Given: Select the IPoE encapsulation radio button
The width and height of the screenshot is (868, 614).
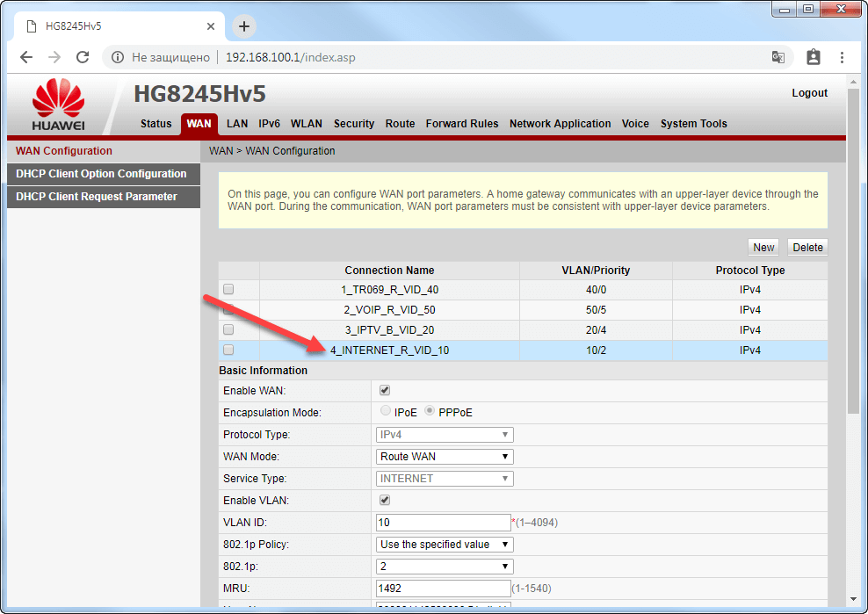Looking at the screenshot, I should click(386, 412).
